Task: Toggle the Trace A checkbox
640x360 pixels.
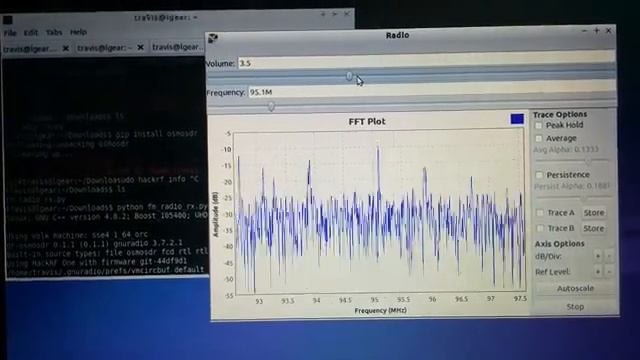Action: point(540,213)
